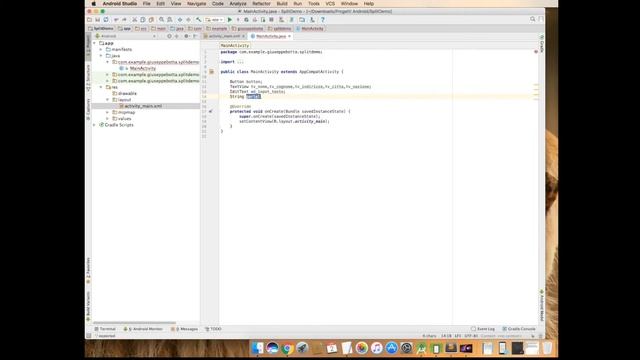Click the override gutter icon beside onCreate
Viewport: 640px width, 360px height.
pos(211,111)
